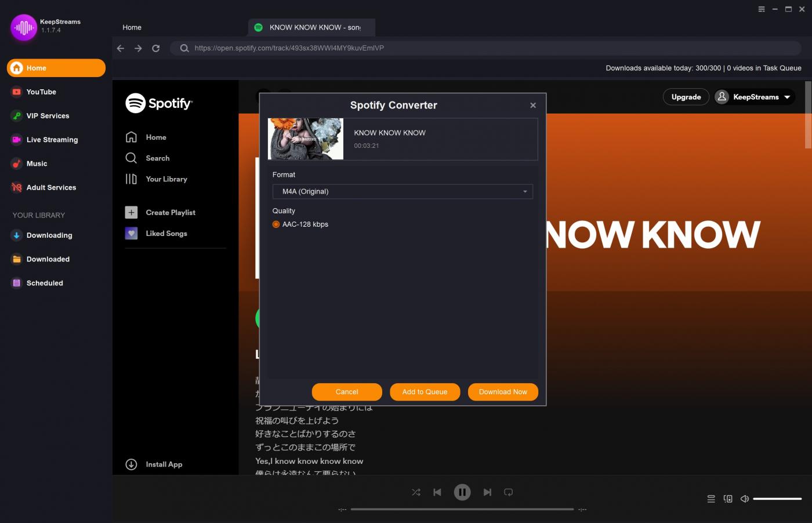Open Spotify Search
812x523 pixels.
(x=148, y=158)
